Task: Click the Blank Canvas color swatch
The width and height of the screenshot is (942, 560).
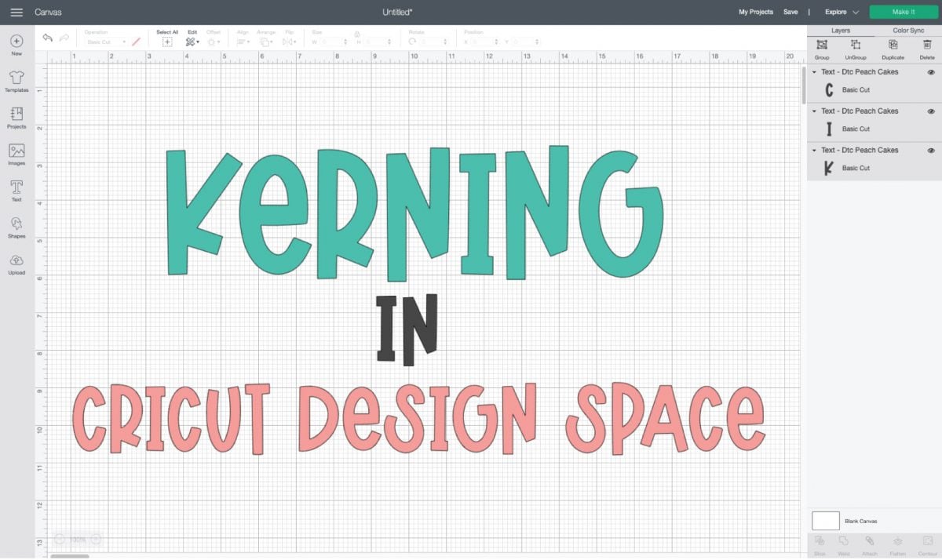Action: (x=825, y=521)
